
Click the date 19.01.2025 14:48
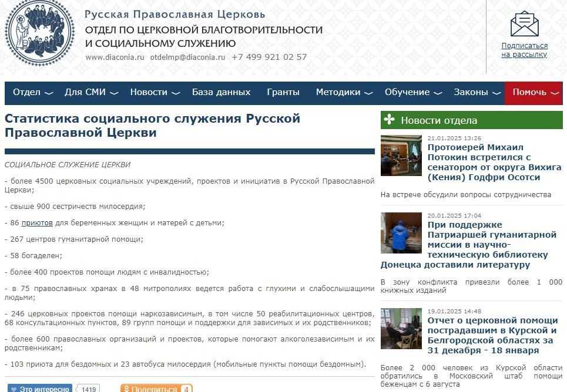[454, 311]
